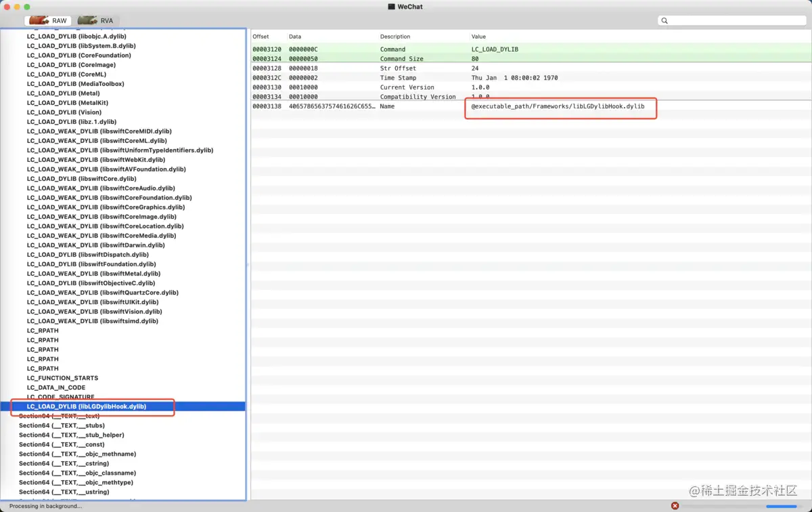Select LC_LOAD_WEAK_DYLIB (libswiftVision.dylib) row
The width and height of the screenshot is (812, 512).
point(95,312)
